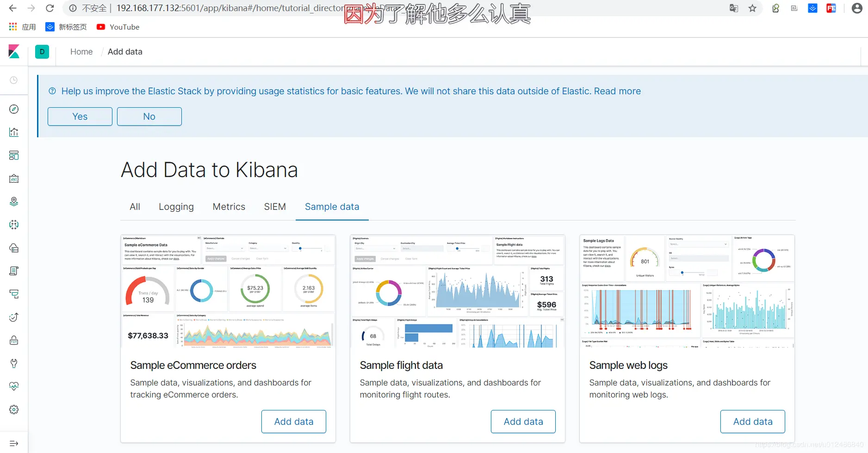Open APM from the sidebar
Screen dimensions: 868x453
(x=14, y=294)
